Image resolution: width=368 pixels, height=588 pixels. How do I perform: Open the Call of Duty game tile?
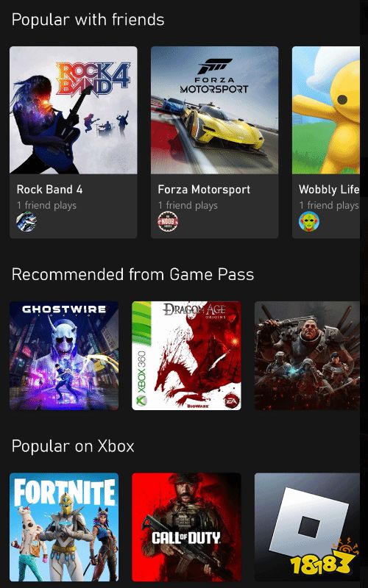[187, 527]
